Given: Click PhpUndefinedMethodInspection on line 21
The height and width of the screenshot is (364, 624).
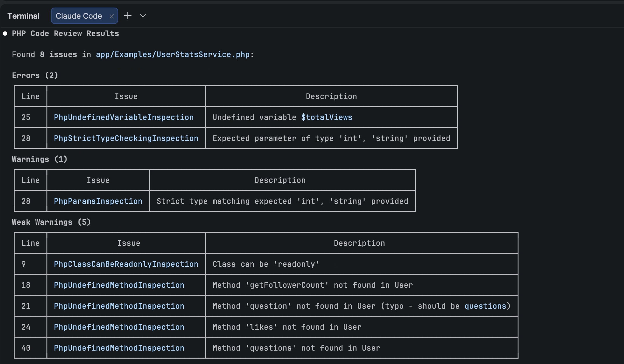Looking at the screenshot, I should [119, 306].
